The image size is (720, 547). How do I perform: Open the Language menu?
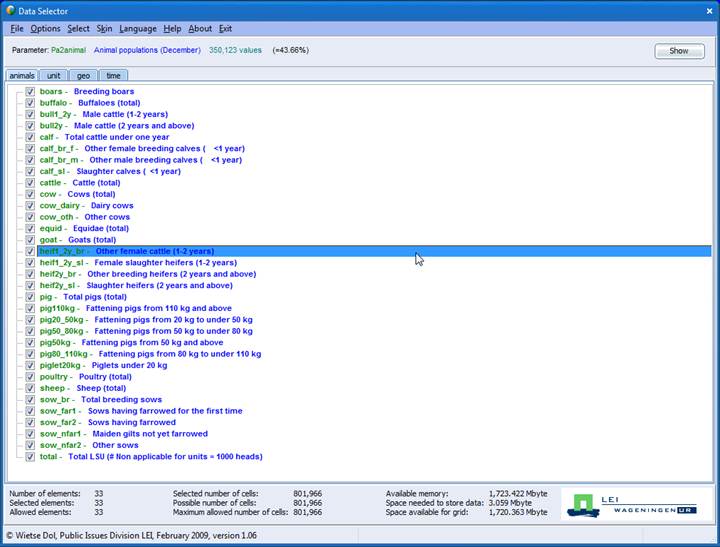pos(138,29)
